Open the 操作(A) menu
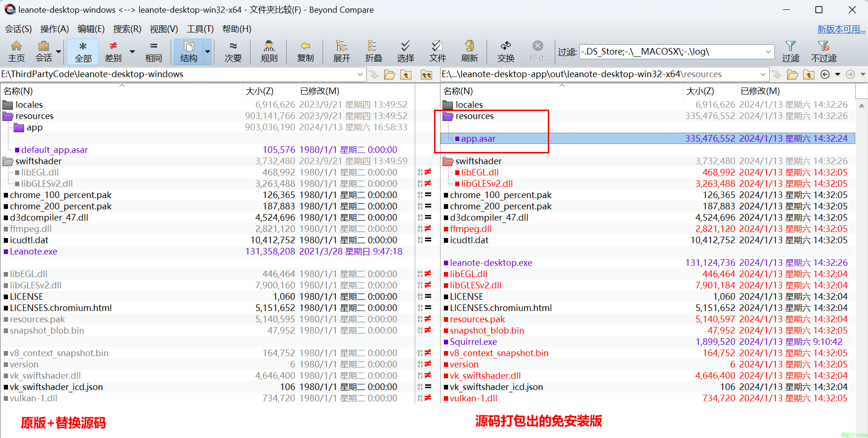This screenshot has width=868, height=438. (x=55, y=29)
